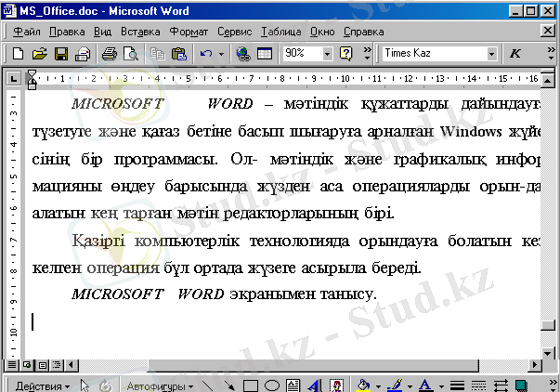Open Print Preview from the toolbar

coord(128,54)
